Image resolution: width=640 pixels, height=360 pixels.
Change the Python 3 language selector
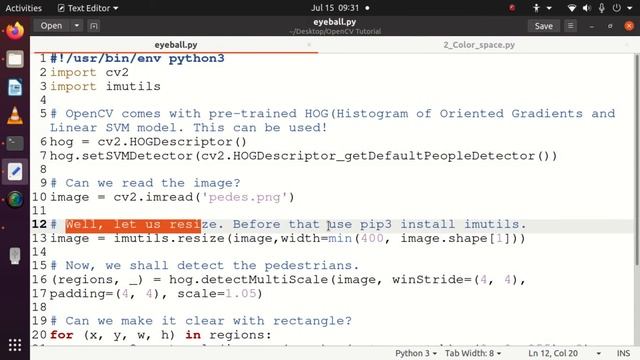(x=416, y=353)
